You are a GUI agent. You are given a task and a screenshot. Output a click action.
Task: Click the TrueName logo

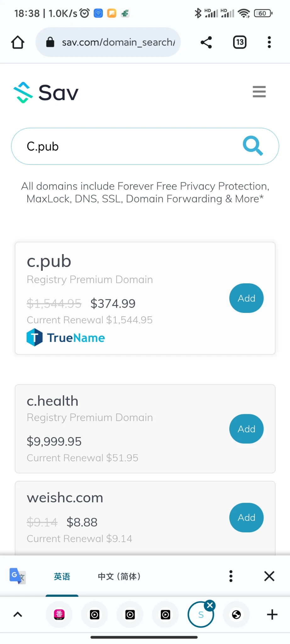pyautogui.click(x=66, y=338)
